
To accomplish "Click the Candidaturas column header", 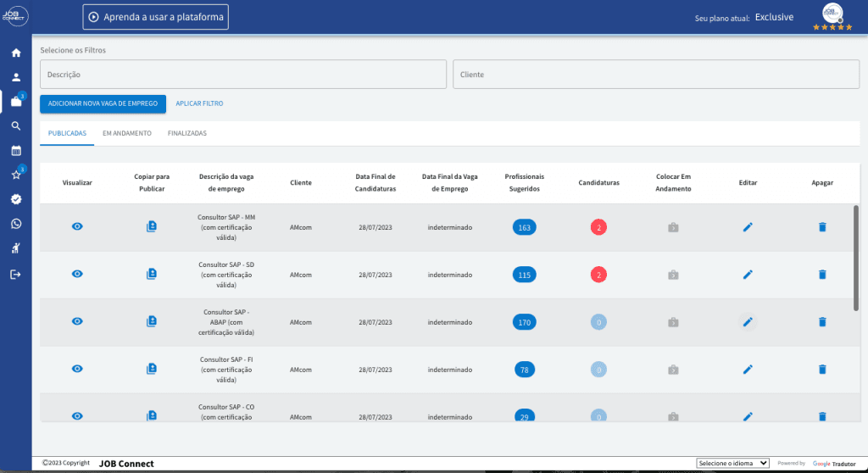I will point(598,183).
